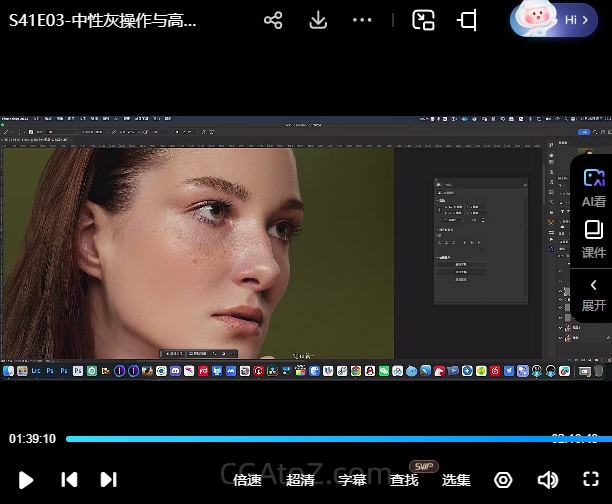Open the AI看 assistant panel
612x504 pixels.
click(594, 187)
